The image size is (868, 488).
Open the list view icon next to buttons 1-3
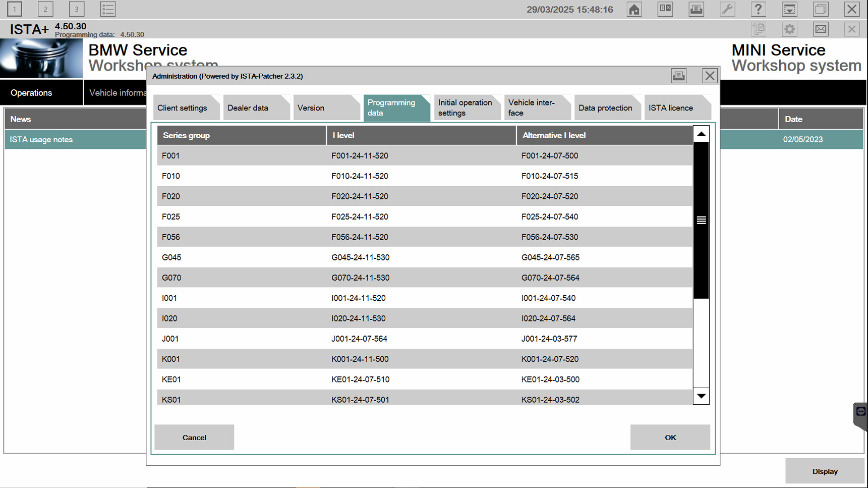107,9
